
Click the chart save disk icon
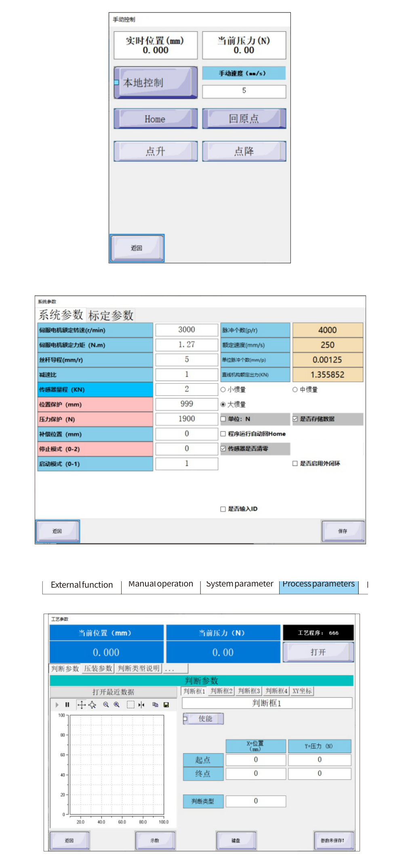click(x=166, y=705)
